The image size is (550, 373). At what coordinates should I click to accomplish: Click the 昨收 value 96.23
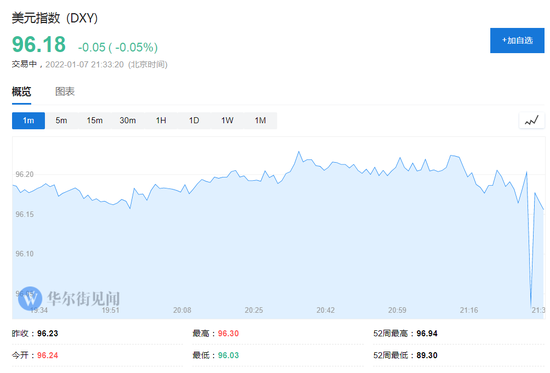click(48, 333)
